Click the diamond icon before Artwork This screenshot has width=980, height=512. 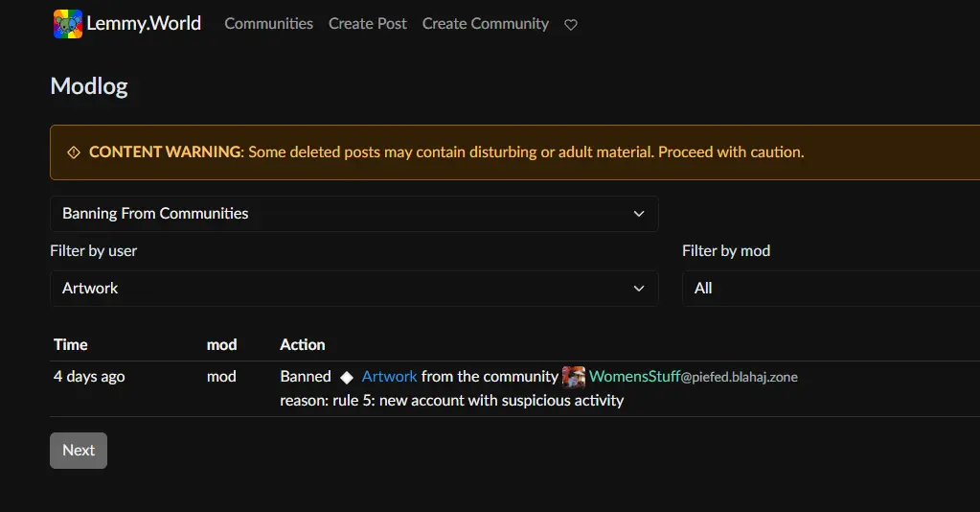coord(347,378)
